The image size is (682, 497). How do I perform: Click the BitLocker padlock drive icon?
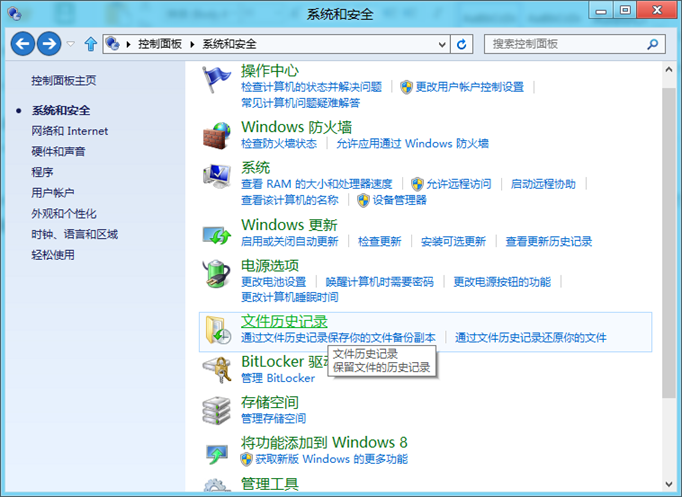pos(217,369)
